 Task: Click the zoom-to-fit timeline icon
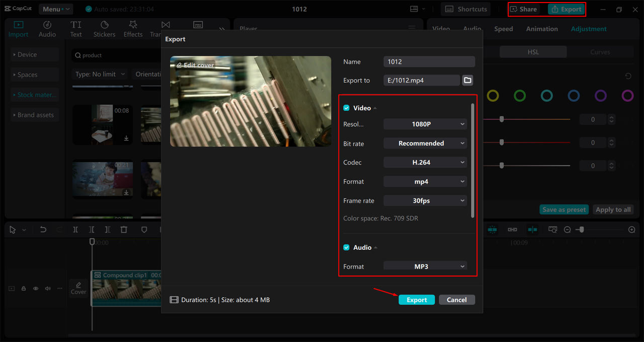coord(552,230)
